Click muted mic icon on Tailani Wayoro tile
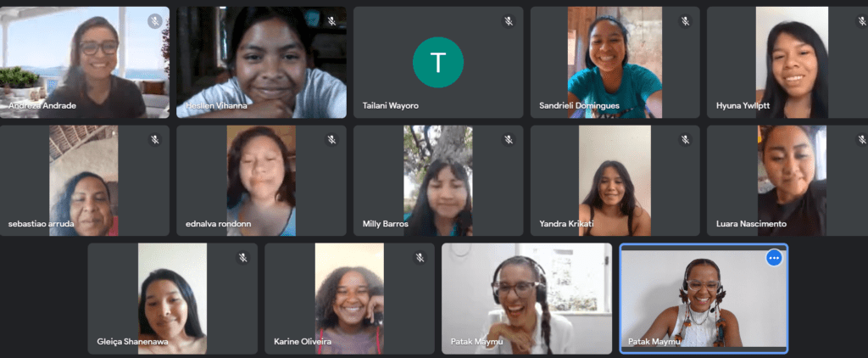Image resolution: width=868 pixels, height=358 pixels. pos(509,21)
